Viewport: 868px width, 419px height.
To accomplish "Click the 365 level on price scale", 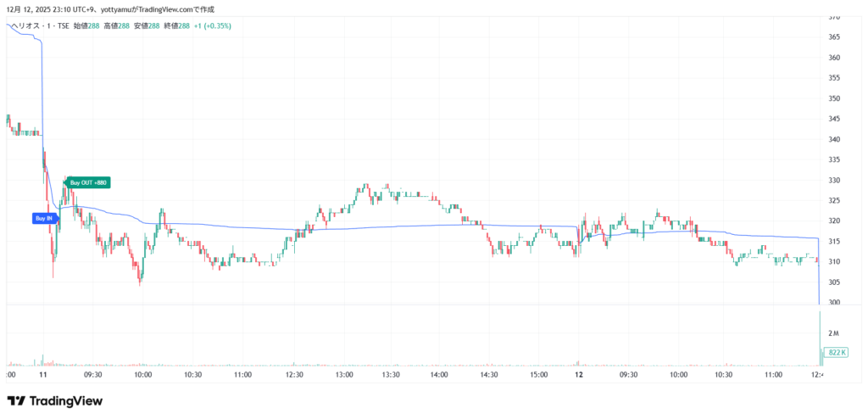I will click(834, 37).
